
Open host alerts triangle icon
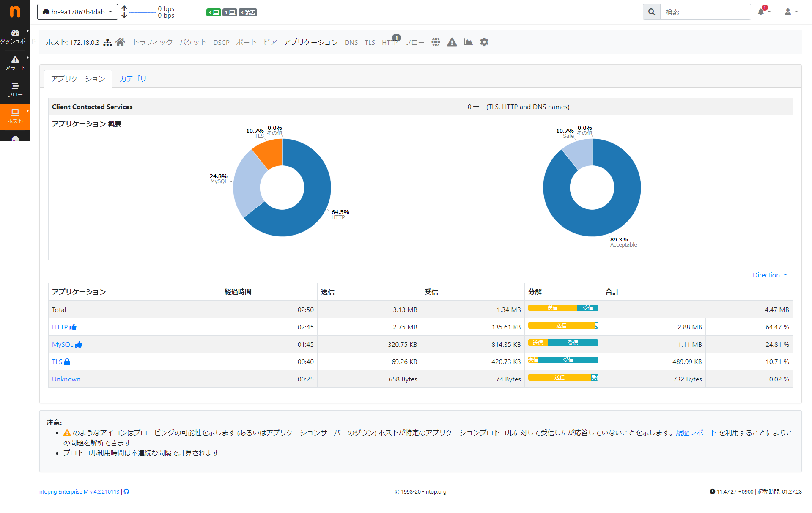tap(452, 42)
